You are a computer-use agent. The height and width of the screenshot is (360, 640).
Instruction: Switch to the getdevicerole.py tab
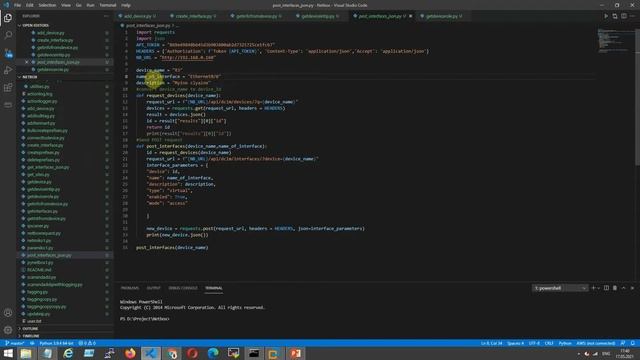[442, 16]
